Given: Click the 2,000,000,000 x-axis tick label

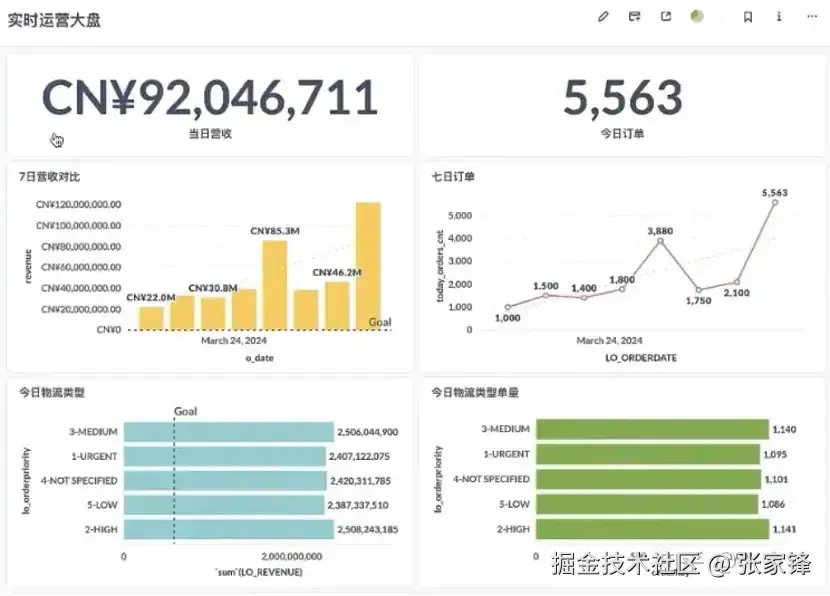Looking at the screenshot, I should coord(292,556).
